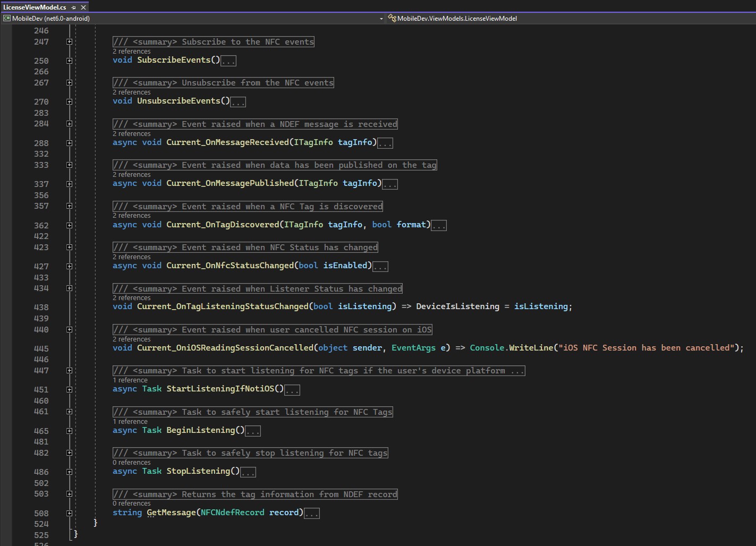Click the DeviceIsListening property in line 438
Screen dimensions: 756x546
tap(457, 306)
